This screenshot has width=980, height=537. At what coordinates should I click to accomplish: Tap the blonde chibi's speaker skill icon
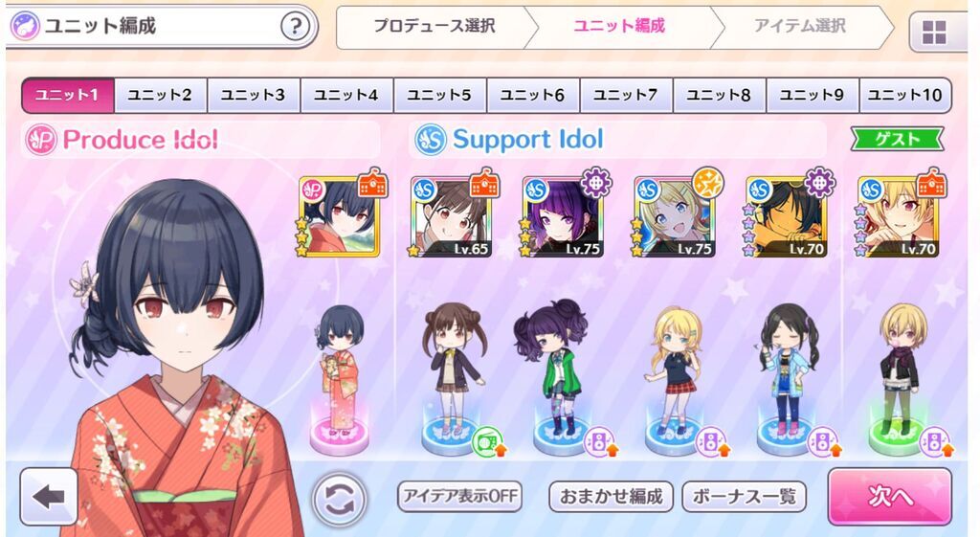(711, 440)
